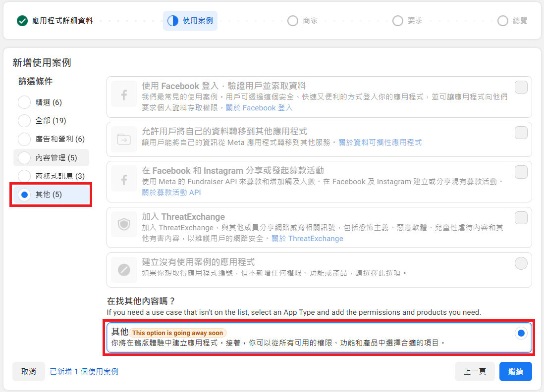Screen dimensions: 544x392
Task: Click the 篩選條件 label
Action: pyautogui.click(x=35, y=82)
